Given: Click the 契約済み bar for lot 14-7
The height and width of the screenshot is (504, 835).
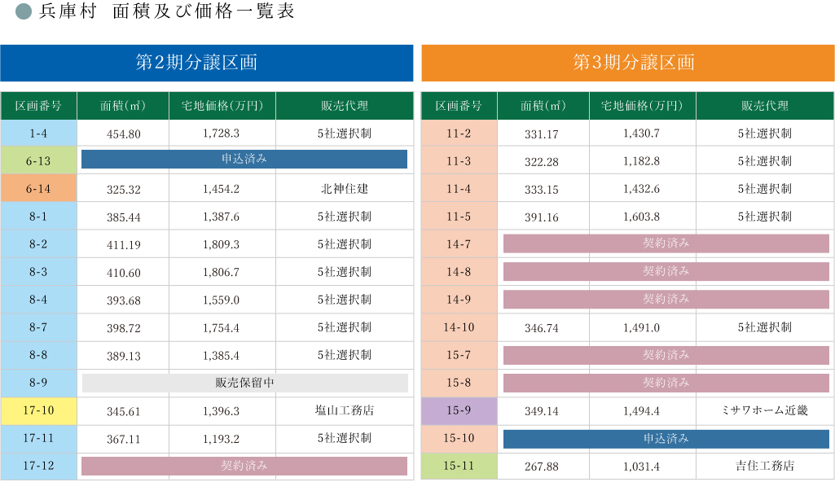Looking at the screenshot, I should click(x=666, y=243).
